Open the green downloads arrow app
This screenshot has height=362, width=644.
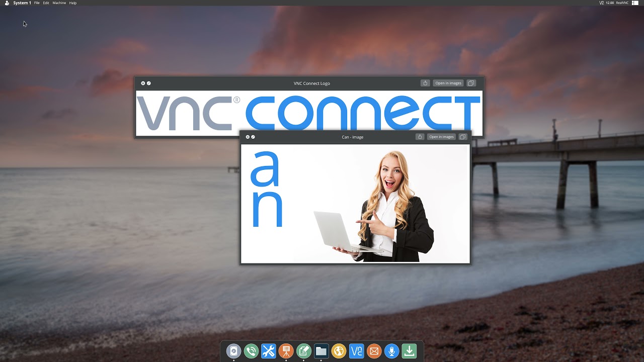pos(410,351)
